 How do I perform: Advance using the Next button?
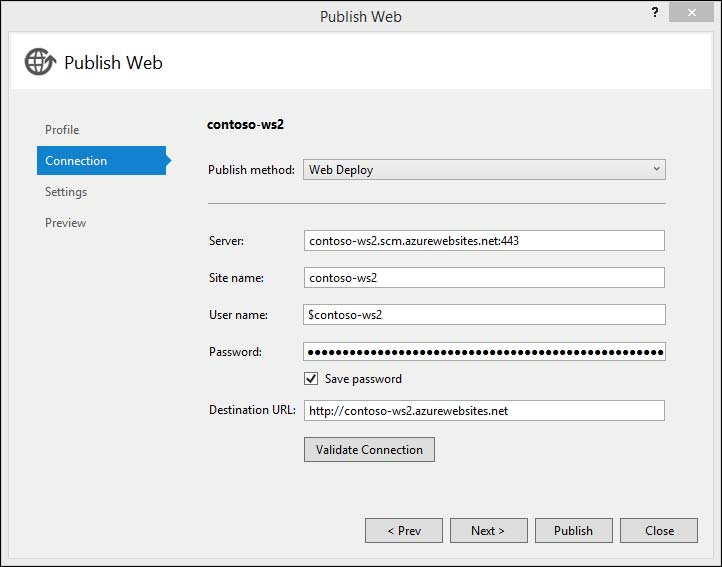[488, 531]
